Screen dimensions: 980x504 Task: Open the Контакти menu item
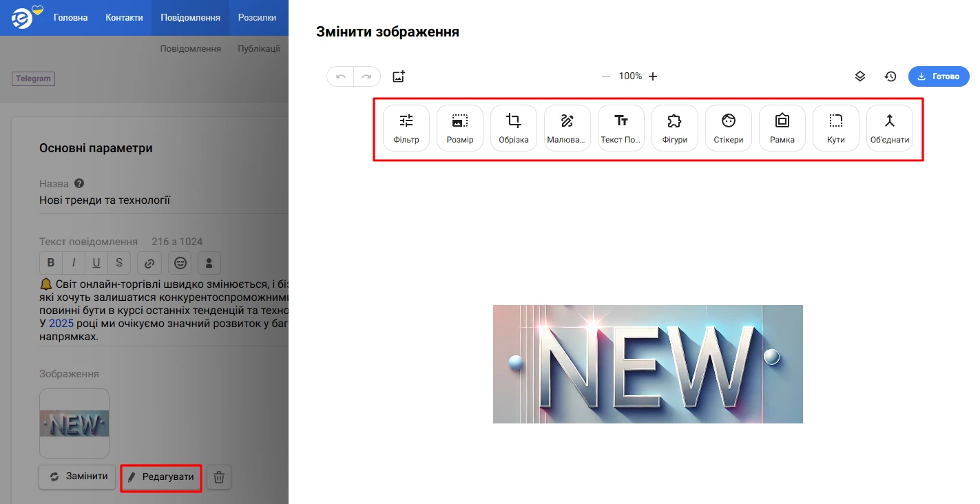pyautogui.click(x=124, y=18)
